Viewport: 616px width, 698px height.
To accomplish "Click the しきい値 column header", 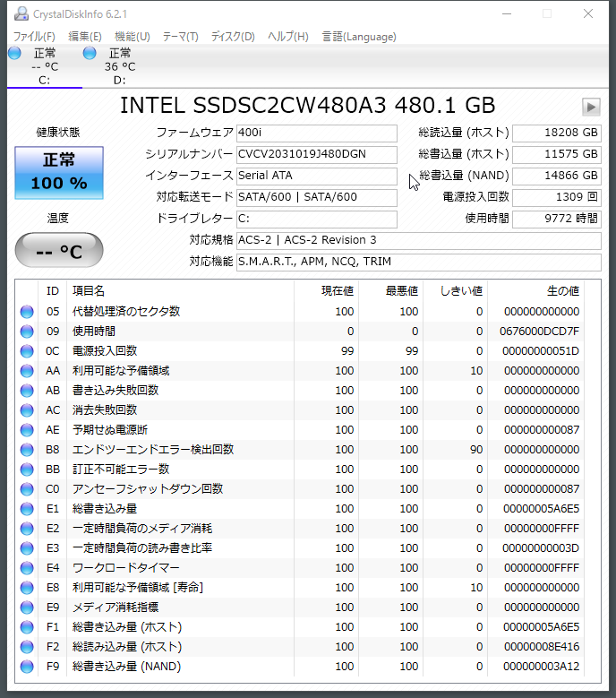I will (x=455, y=291).
